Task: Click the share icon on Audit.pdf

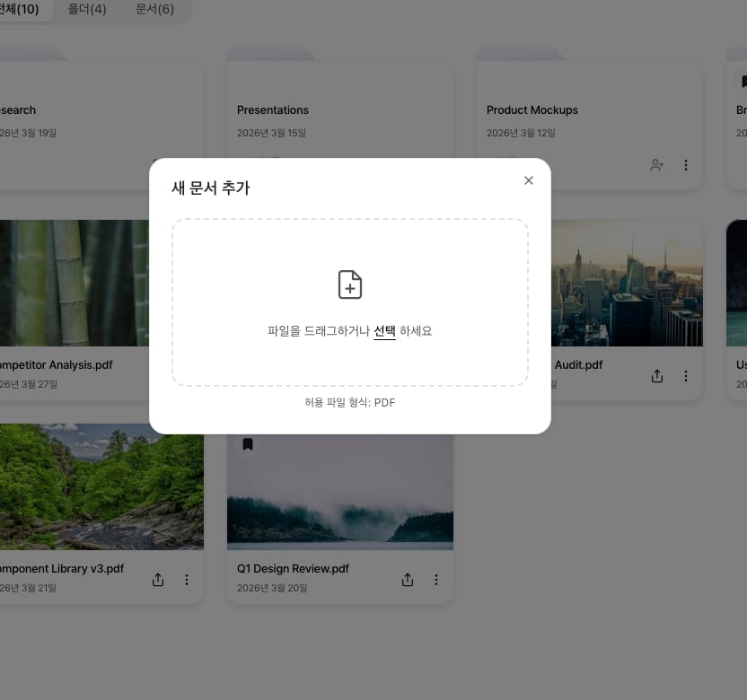Action: [x=657, y=376]
